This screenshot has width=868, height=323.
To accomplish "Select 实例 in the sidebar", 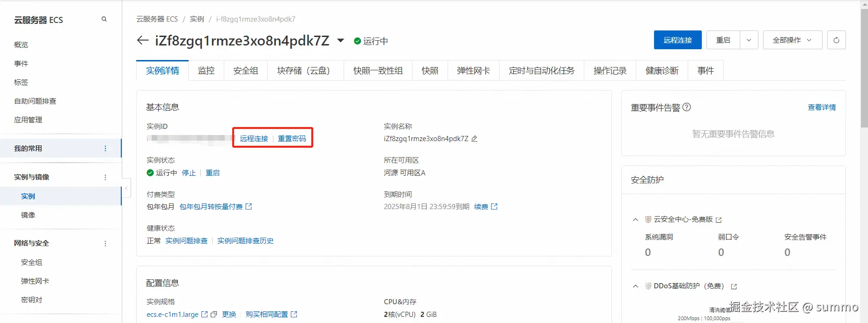I will (x=28, y=196).
